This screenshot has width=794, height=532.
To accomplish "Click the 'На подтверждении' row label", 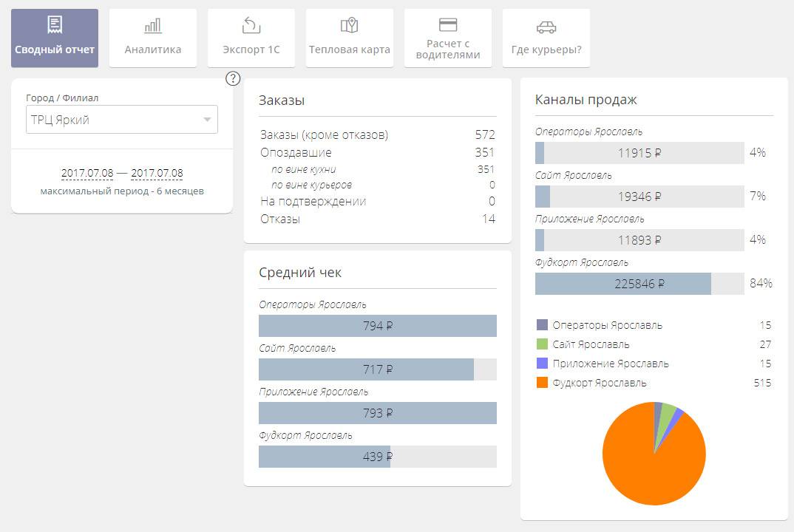I will click(x=313, y=202).
